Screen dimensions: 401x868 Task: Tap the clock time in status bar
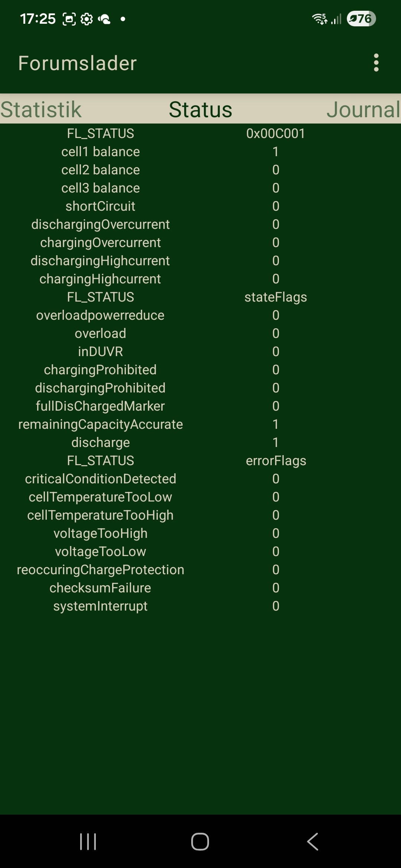click(x=38, y=19)
